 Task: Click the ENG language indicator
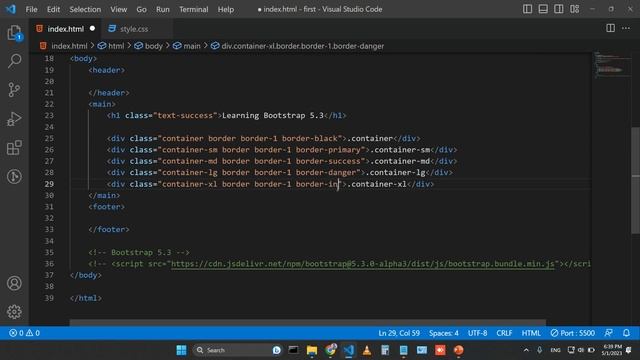pyautogui.click(x=555, y=350)
